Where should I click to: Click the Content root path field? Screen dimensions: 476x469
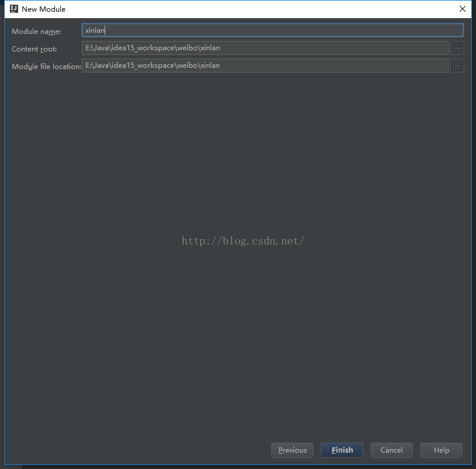click(x=265, y=48)
